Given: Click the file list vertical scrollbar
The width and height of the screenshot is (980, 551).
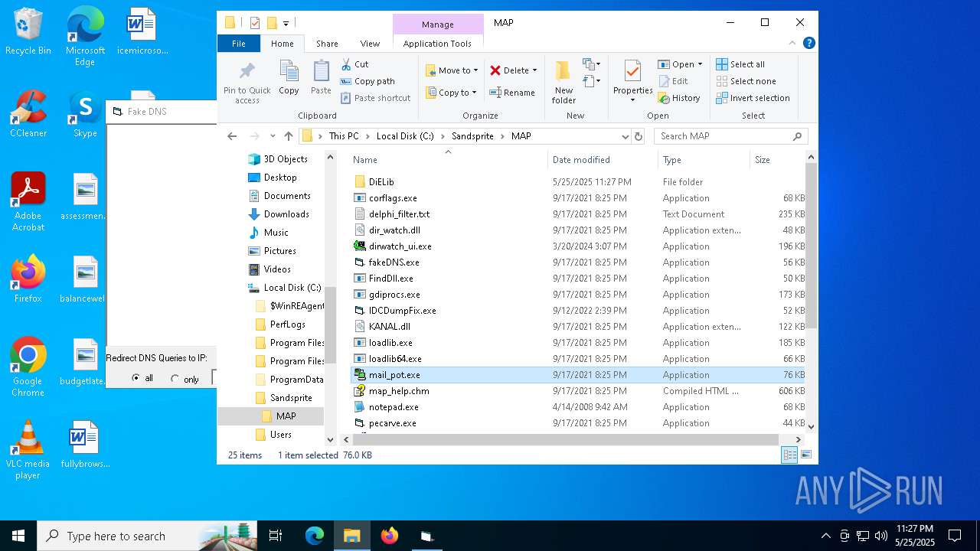Looking at the screenshot, I should pos(812,245).
